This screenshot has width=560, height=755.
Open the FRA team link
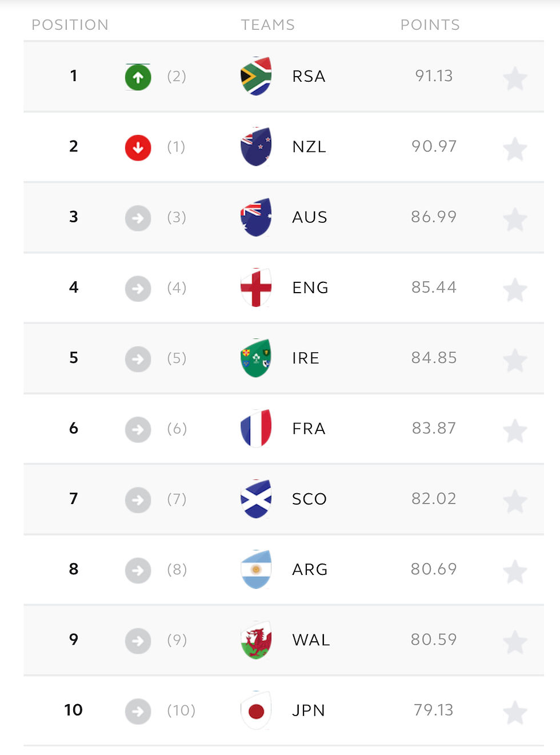309,429
